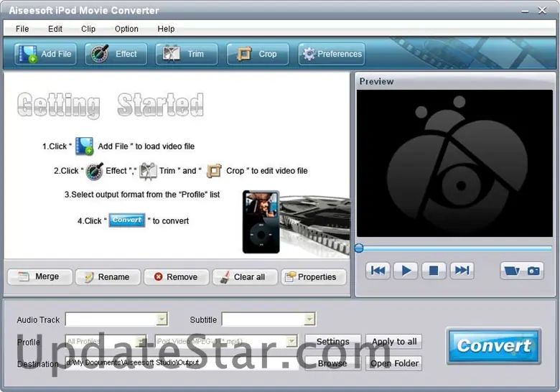The height and width of the screenshot is (392, 560).
Task: Skip to previous in preview player
Action: point(378,271)
